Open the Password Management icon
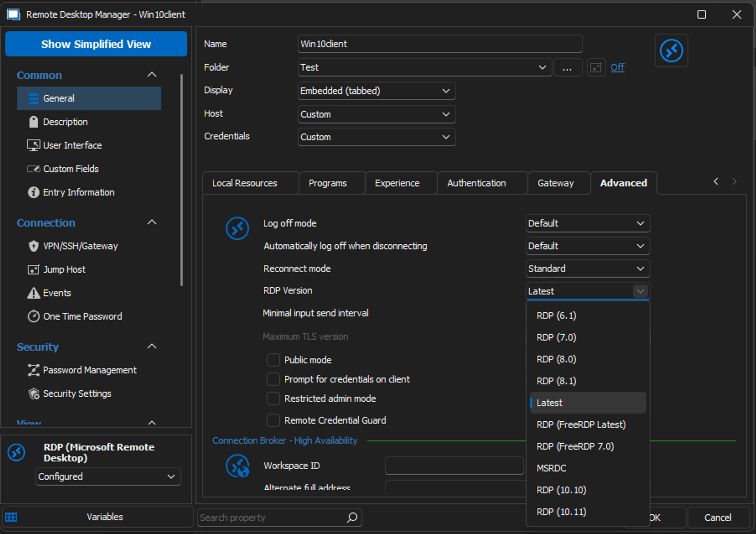Screen dimensions: 756x534 pyautogui.click(x=34, y=370)
